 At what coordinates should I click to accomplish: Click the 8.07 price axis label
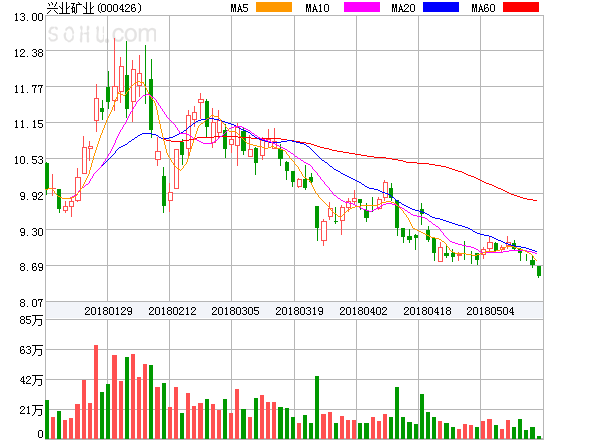(31, 303)
